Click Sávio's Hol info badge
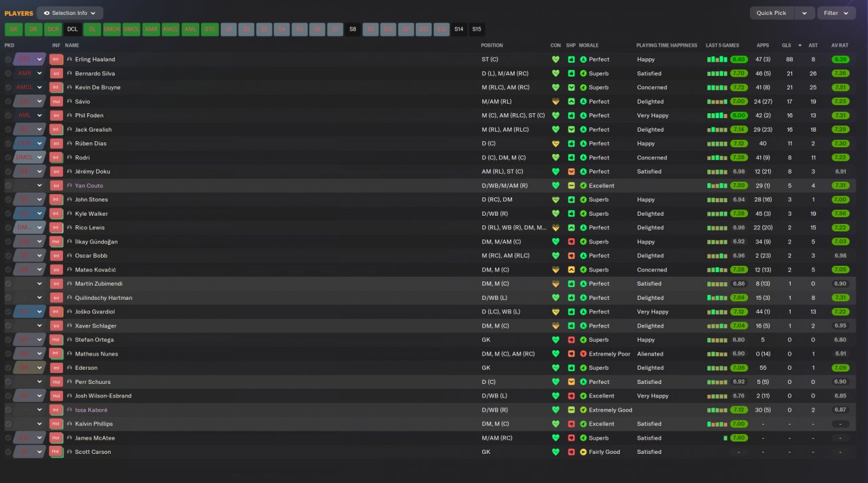Viewport: 868px width, 483px height. pyautogui.click(x=56, y=102)
